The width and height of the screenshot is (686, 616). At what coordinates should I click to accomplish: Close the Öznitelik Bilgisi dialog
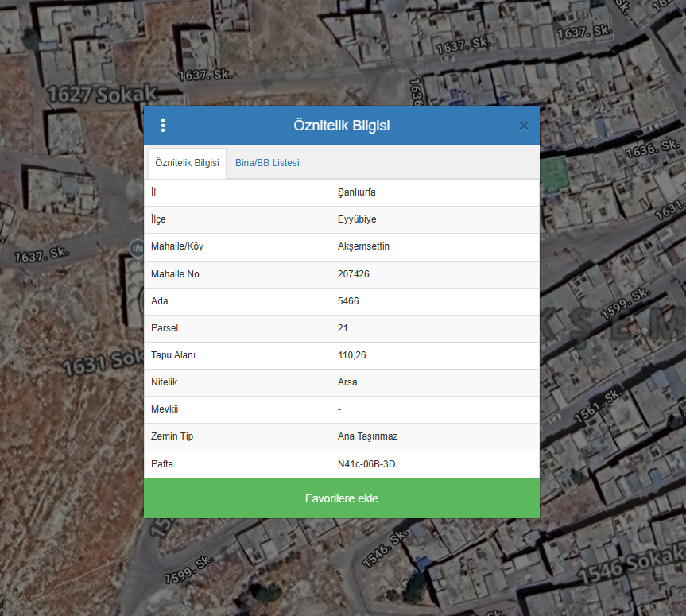click(x=523, y=126)
